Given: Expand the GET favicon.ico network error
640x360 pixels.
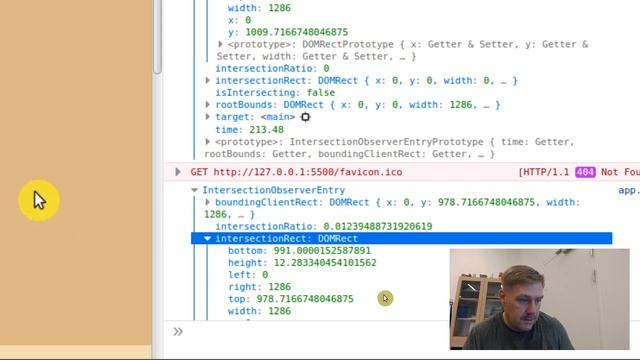Looking at the screenshot, I should (x=178, y=172).
